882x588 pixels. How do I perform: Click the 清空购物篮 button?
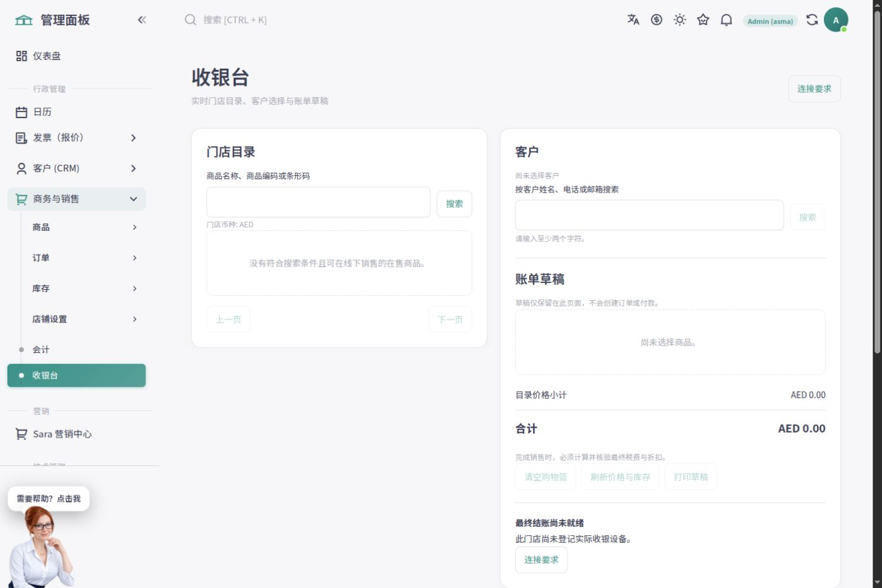click(x=546, y=477)
